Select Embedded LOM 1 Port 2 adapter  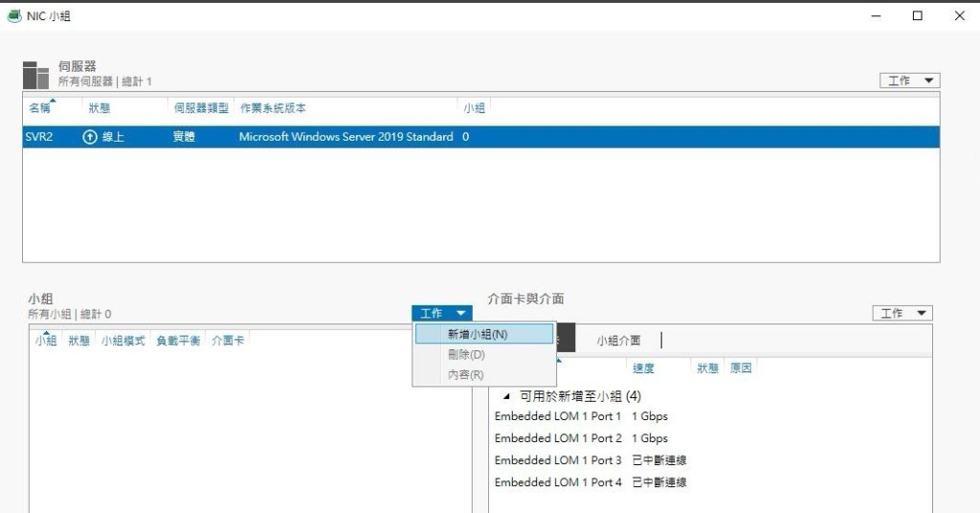(x=557, y=438)
